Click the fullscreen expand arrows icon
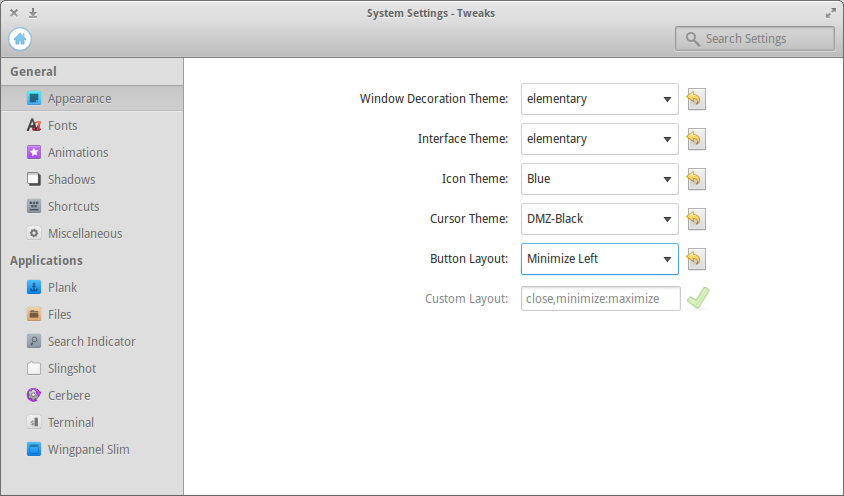Image resolution: width=844 pixels, height=496 pixels. (831, 13)
